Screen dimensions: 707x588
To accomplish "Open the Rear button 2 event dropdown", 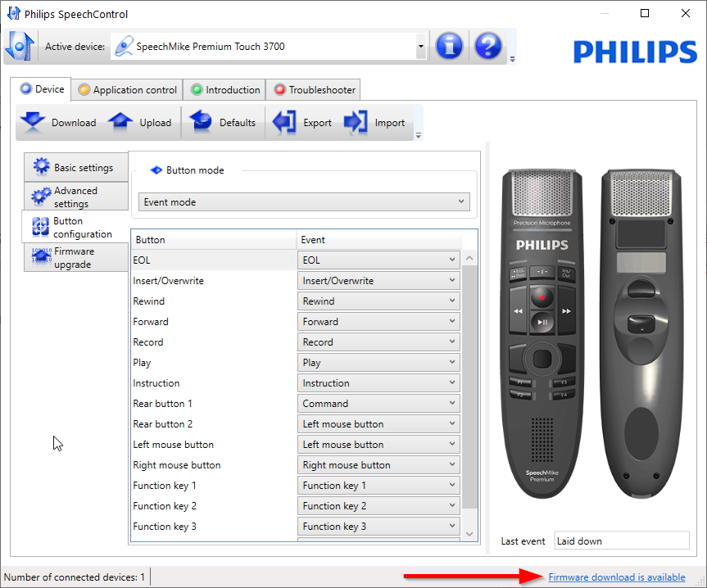I will point(378,424).
